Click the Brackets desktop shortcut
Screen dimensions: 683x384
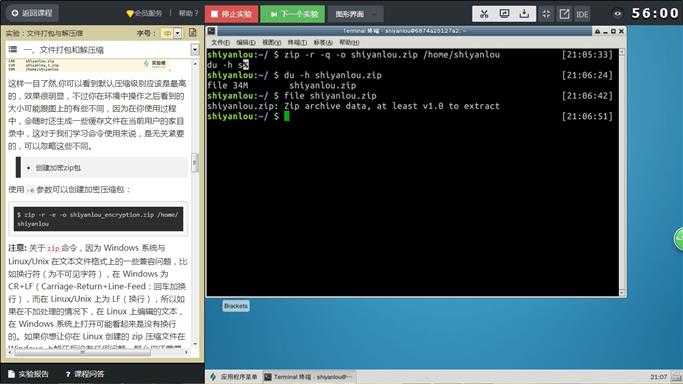click(236, 306)
